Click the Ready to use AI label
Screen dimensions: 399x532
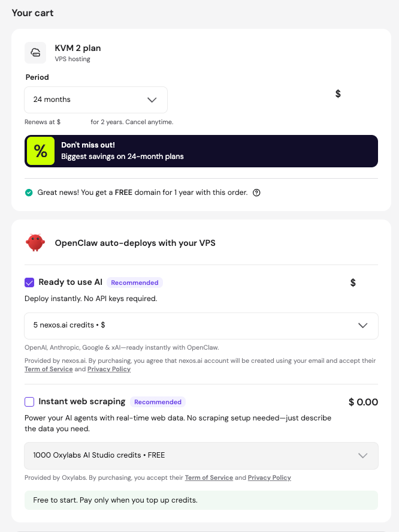71,282
